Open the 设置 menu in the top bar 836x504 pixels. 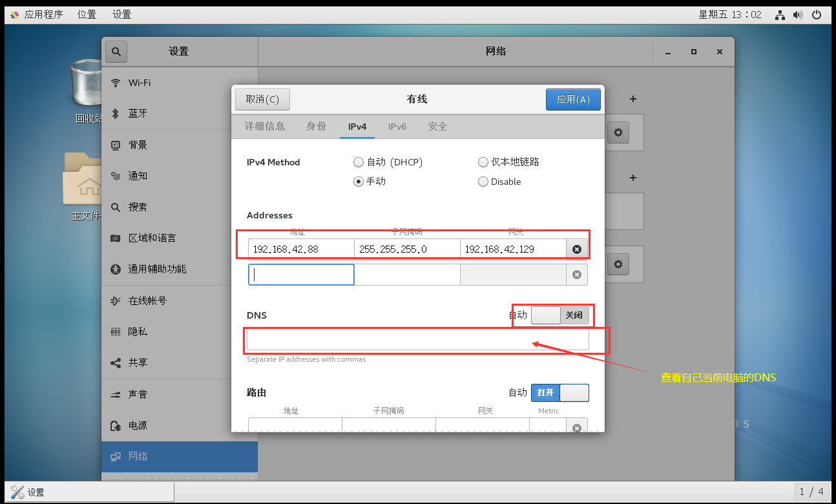coord(121,14)
